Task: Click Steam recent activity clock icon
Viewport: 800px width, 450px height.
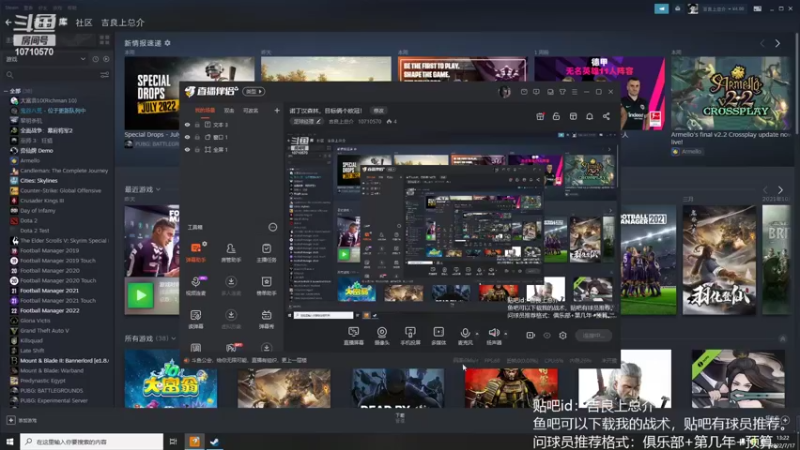Action: [95, 59]
